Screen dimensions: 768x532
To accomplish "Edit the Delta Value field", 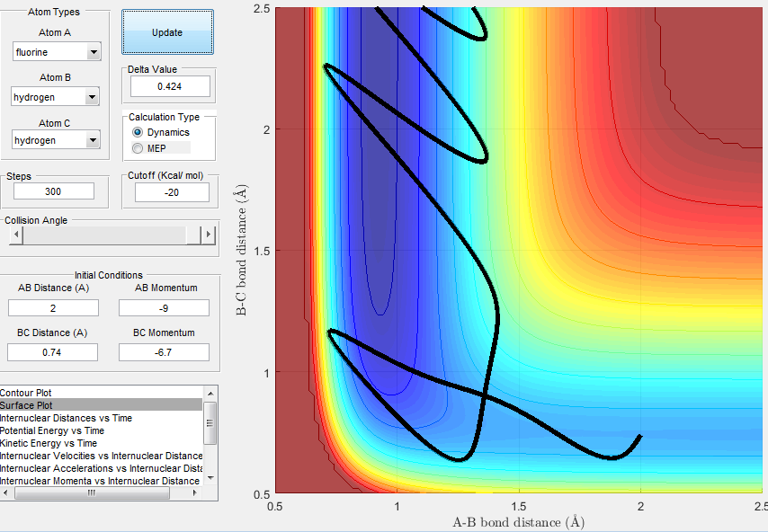I will [170, 86].
